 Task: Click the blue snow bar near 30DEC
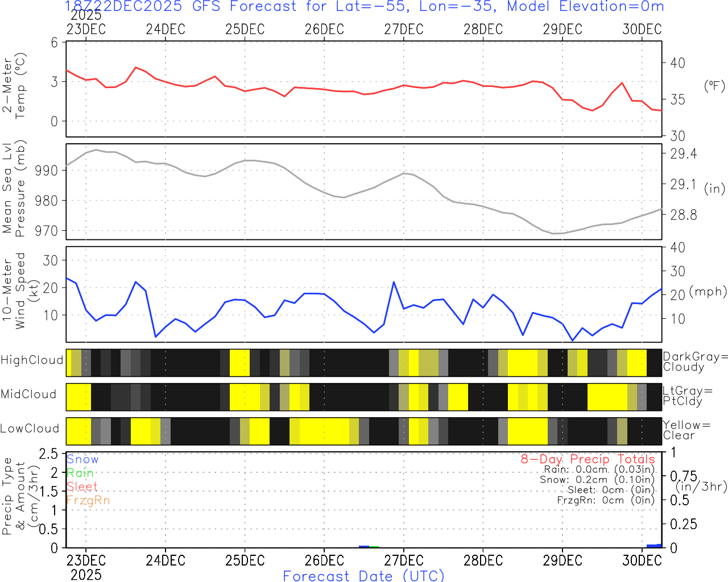(654, 546)
